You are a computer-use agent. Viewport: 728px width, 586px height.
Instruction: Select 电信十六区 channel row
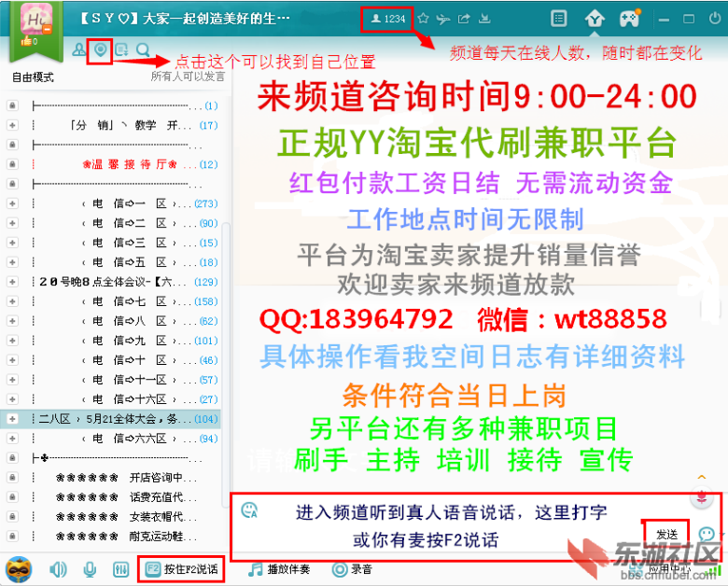click(111, 399)
